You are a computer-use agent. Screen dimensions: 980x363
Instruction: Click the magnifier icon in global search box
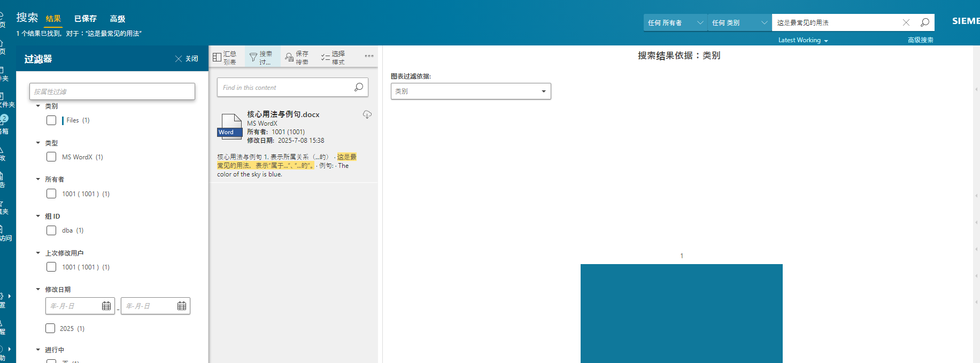click(x=924, y=22)
